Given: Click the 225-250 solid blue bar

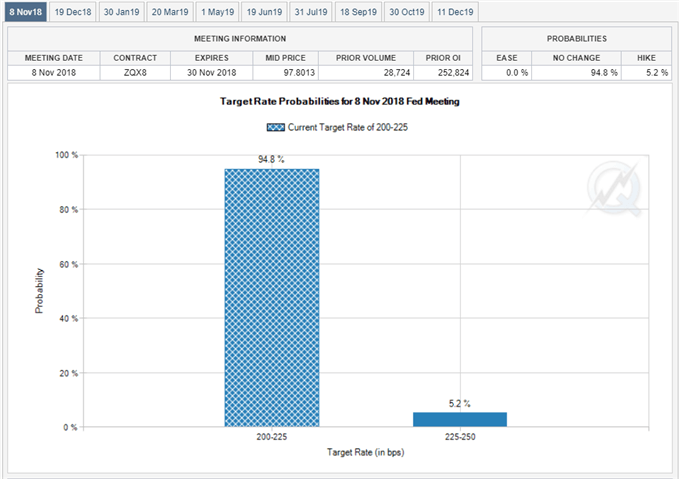Looking at the screenshot, I should click(460, 419).
